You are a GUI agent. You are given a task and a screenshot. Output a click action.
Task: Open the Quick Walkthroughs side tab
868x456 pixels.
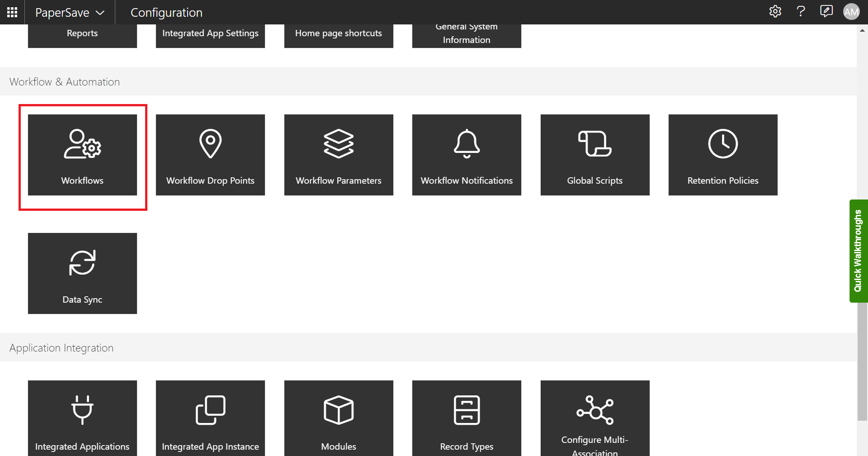tap(859, 251)
